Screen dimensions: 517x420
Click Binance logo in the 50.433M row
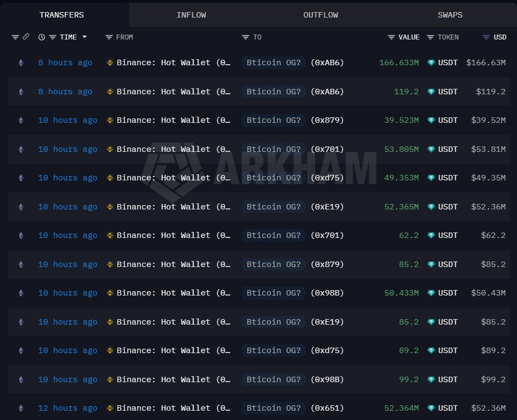coord(110,293)
